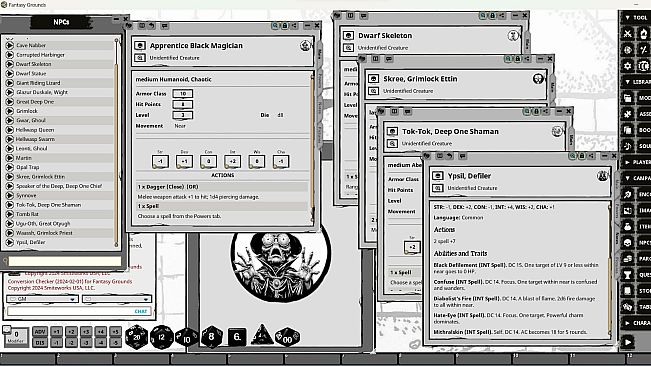Open the GM speaker dropdown in chat

[42, 299]
